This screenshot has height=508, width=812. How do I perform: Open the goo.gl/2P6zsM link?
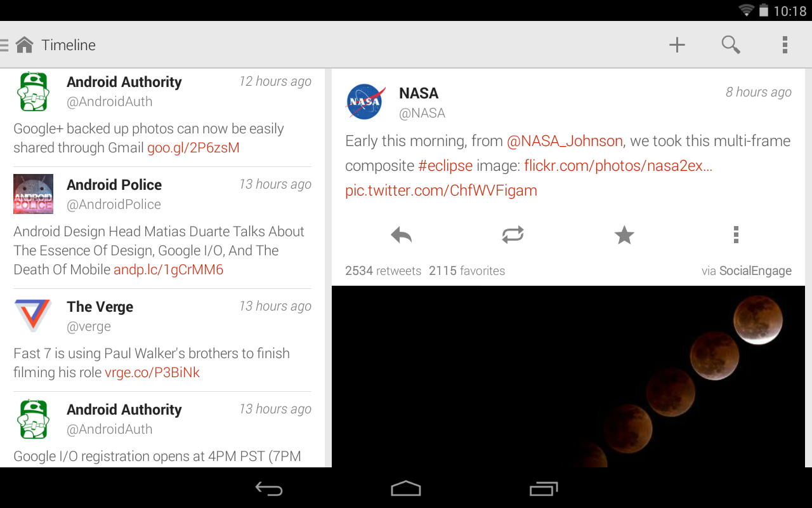(193, 148)
